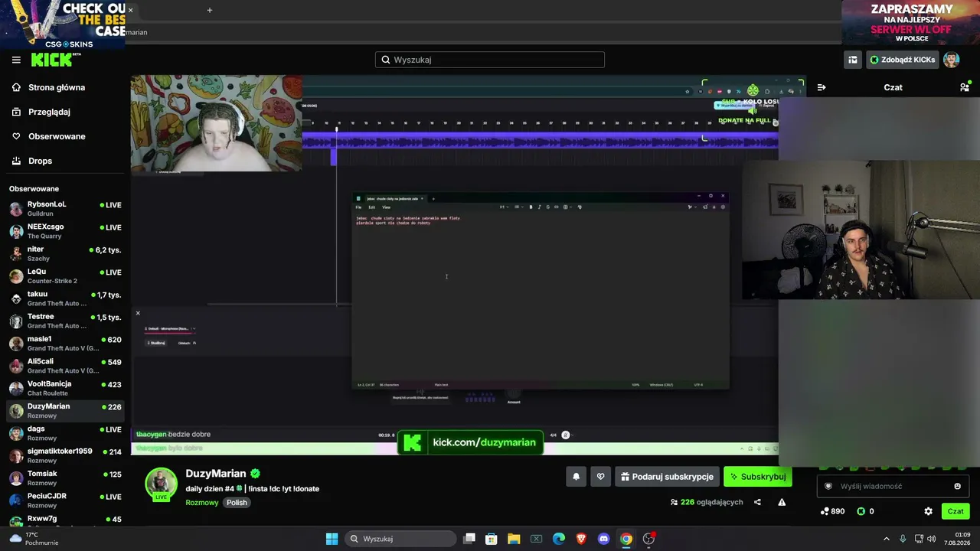Open chat settings gear
This screenshot has width=980, height=551.
[928, 511]
